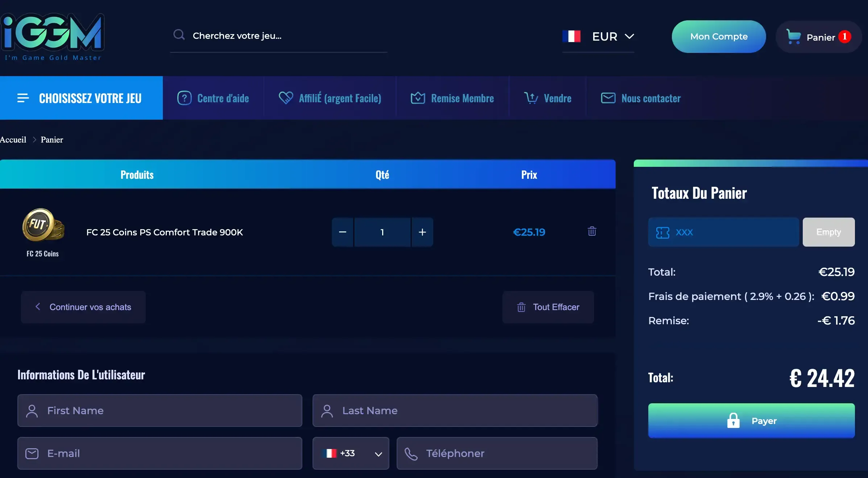The width and height of the screenshot is (868, 478).
Task: Click the Qté column header
Action: 382,175
